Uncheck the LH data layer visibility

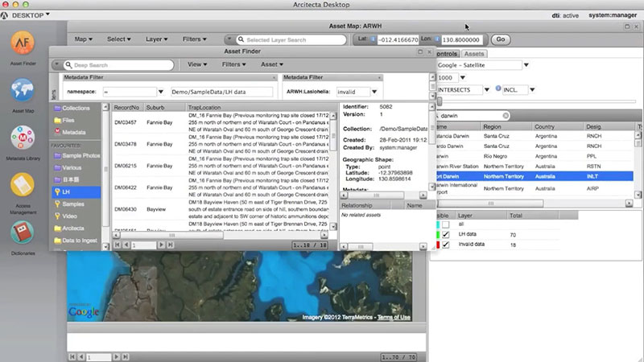click(x=446, y=233)
